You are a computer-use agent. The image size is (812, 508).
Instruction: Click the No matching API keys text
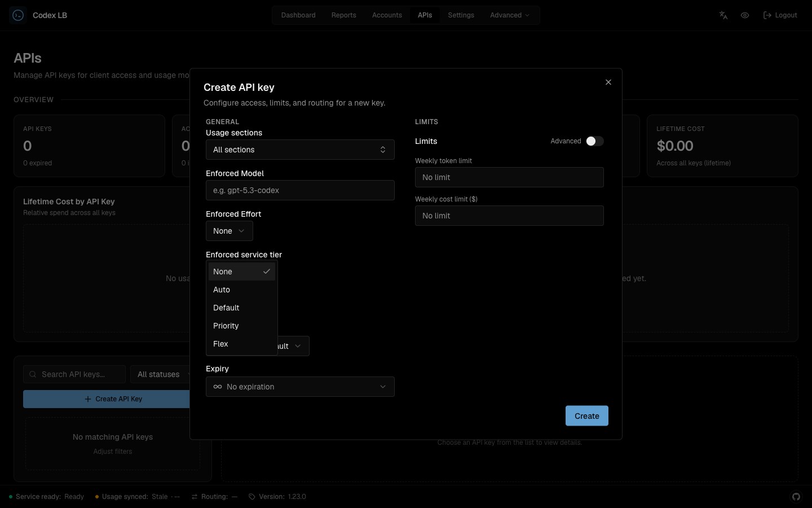113,437
